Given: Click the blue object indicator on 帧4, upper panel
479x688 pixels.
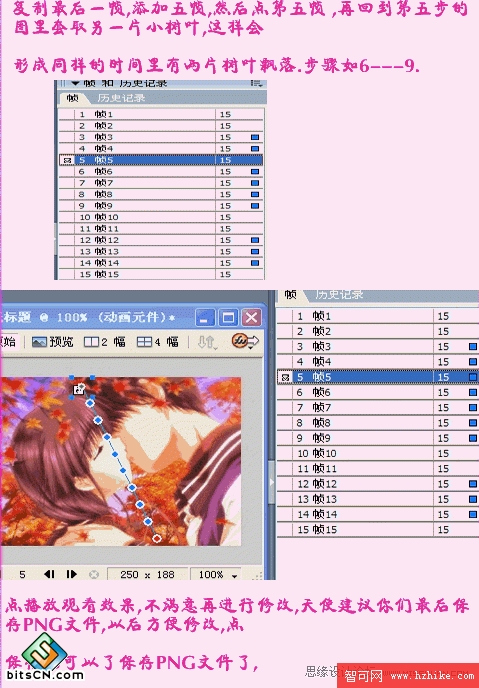Looking at the screenshot, I should 255,149.
